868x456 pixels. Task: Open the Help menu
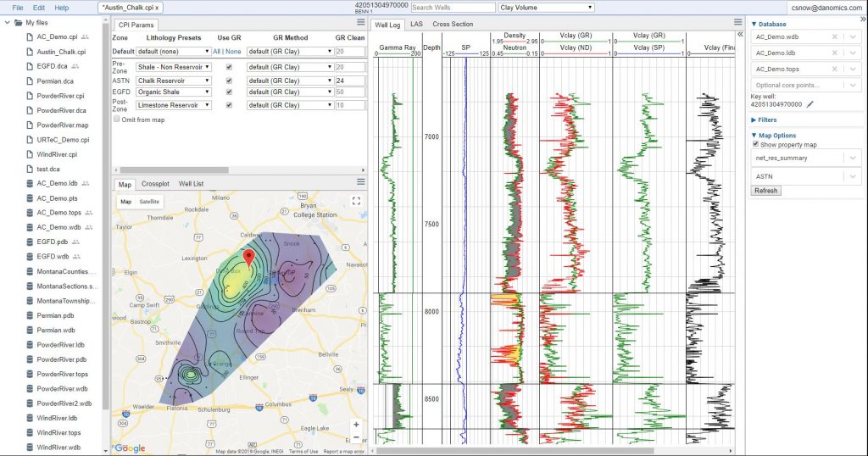pyautogui.click(x=61, y=8)
